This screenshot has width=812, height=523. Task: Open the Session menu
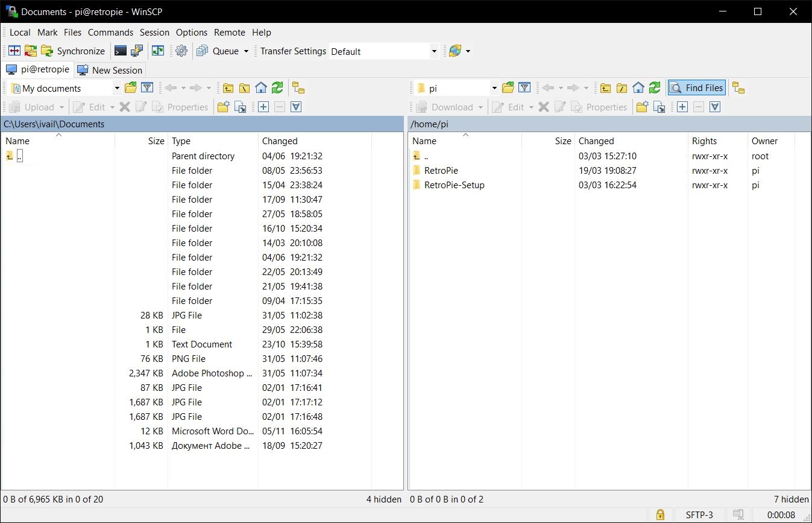154,33
